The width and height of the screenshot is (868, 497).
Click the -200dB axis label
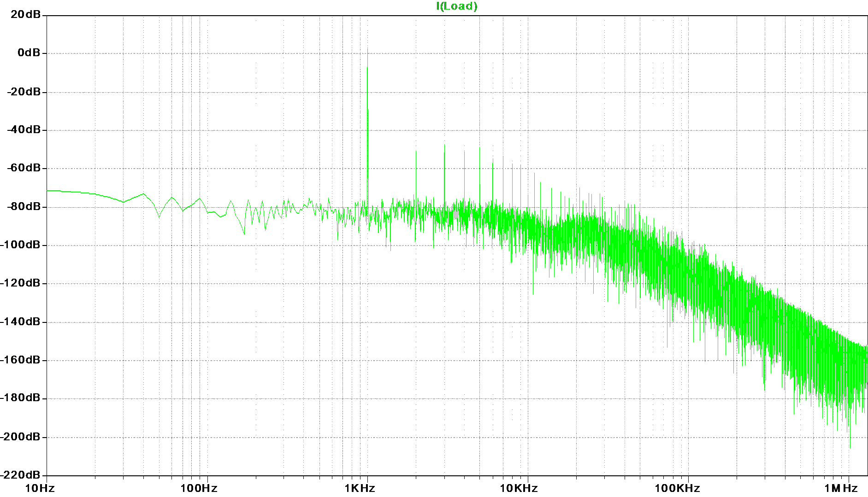[x=21, y=436]
